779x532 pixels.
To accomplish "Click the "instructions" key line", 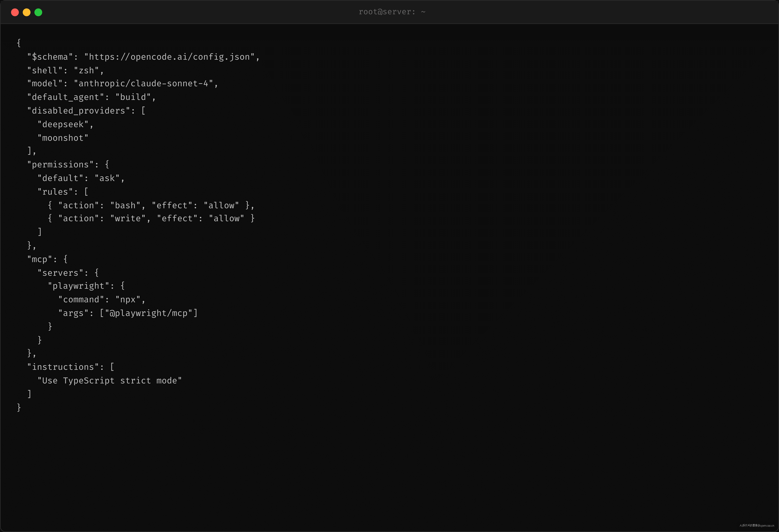I will click(x=70, y=367).
